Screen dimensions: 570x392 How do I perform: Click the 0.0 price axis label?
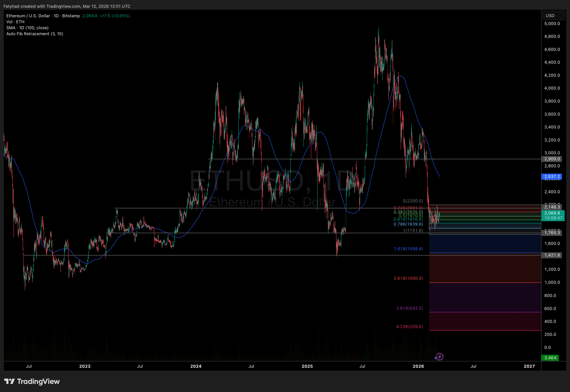(548, 347)
